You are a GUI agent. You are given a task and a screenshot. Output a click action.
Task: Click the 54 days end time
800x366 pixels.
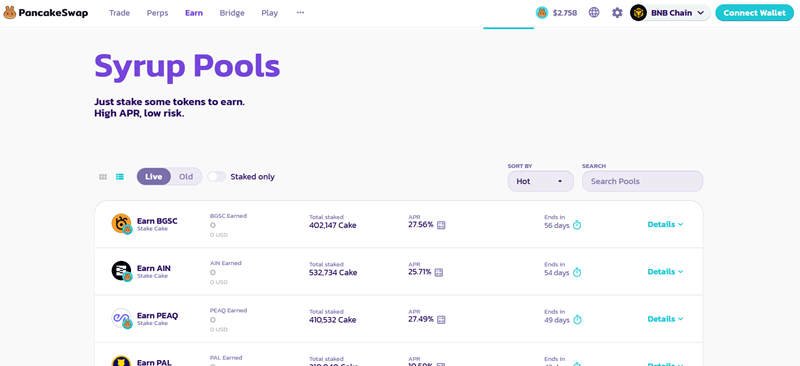click(x=557, y=273)
